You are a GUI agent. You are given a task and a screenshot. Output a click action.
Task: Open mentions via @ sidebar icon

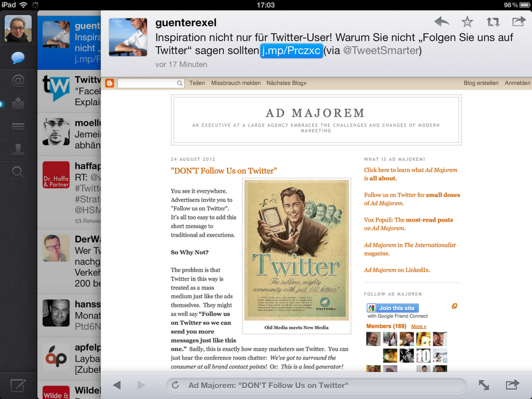(18, 81)
